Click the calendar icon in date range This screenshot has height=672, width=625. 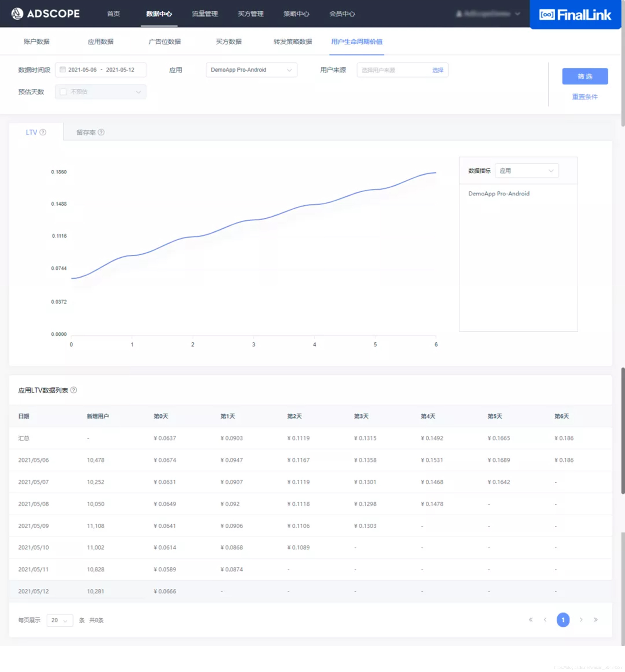coord(62,70)
